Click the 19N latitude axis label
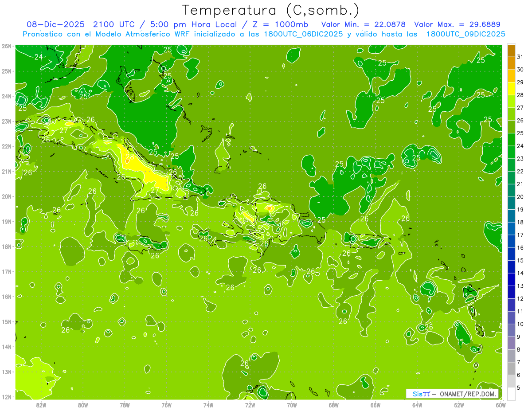The width and height of the screenshot is (532, 411). (6, 221)
